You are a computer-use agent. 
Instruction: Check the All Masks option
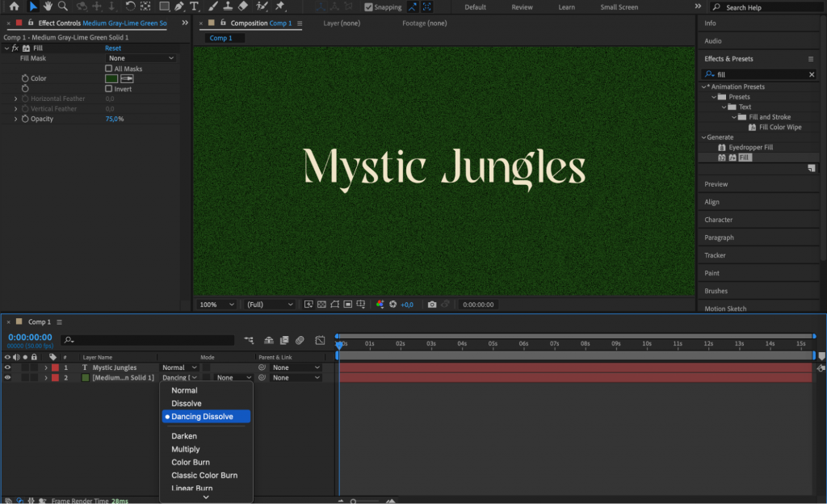(109, 69)
